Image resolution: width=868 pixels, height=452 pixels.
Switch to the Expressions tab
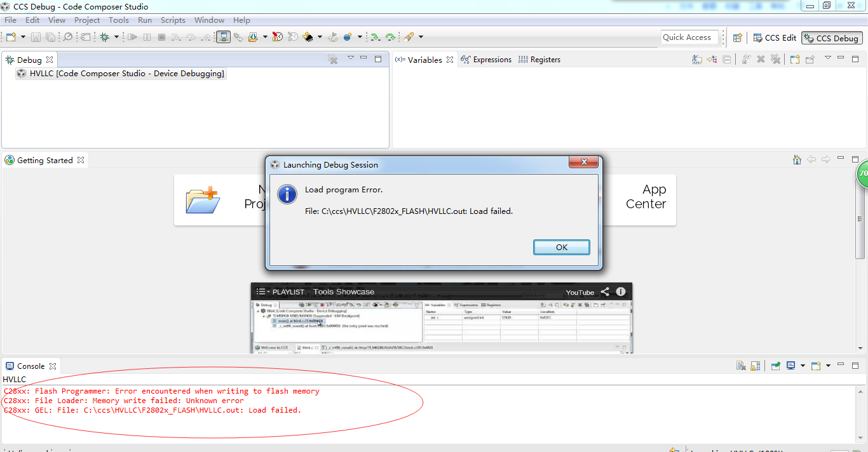click(486, 60)
